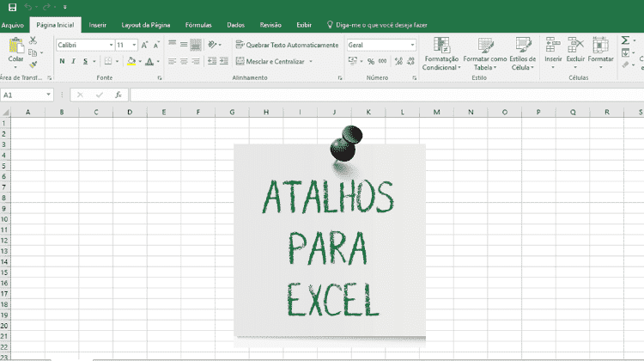The width and height of the screenshot is (644, 361).
Task: Toggle bold (N) formatting
Action: [63, 62]
